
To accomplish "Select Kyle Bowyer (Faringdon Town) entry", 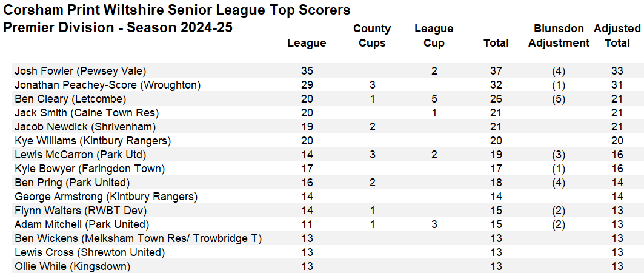I will [90, 169].
